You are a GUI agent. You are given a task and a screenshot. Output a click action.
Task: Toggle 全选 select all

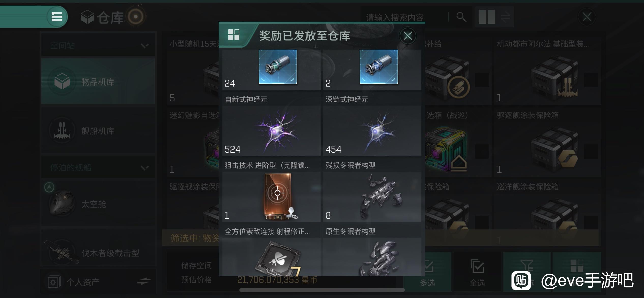(x=477, y=272)
